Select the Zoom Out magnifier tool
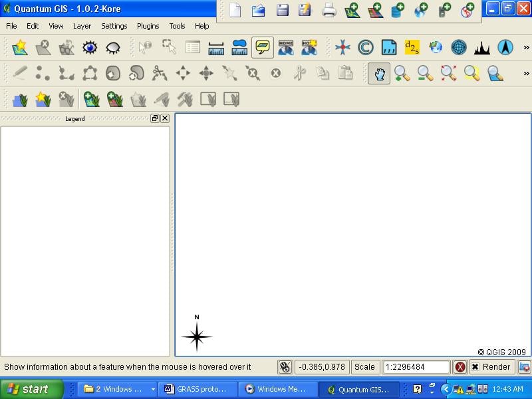 (425, 73)
